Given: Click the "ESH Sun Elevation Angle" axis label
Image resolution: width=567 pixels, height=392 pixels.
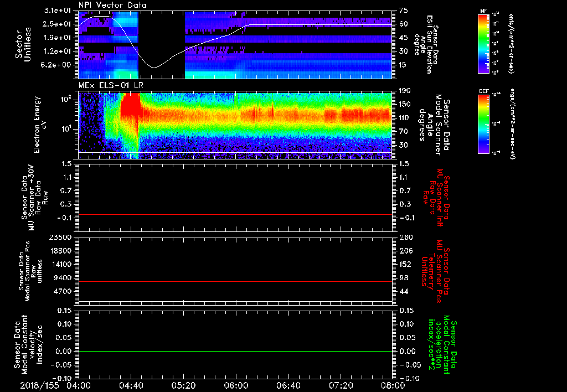Looking at the screenshot, I should pyautogui.click(x=426, y=44).
